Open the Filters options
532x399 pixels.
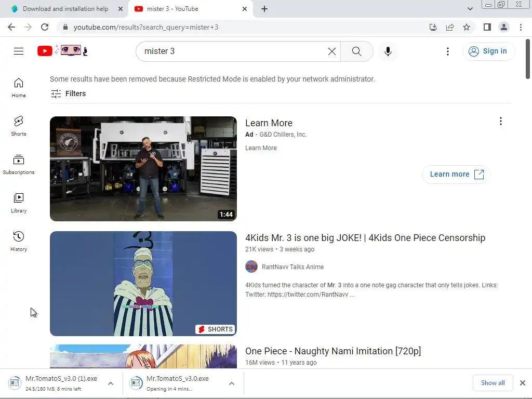pos(68,94)
